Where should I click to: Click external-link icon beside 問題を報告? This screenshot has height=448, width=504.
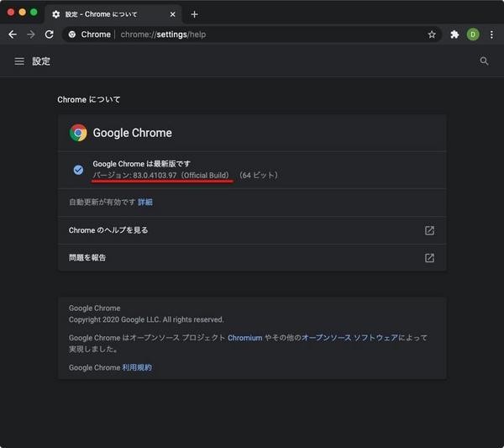(x=429, y=257)
